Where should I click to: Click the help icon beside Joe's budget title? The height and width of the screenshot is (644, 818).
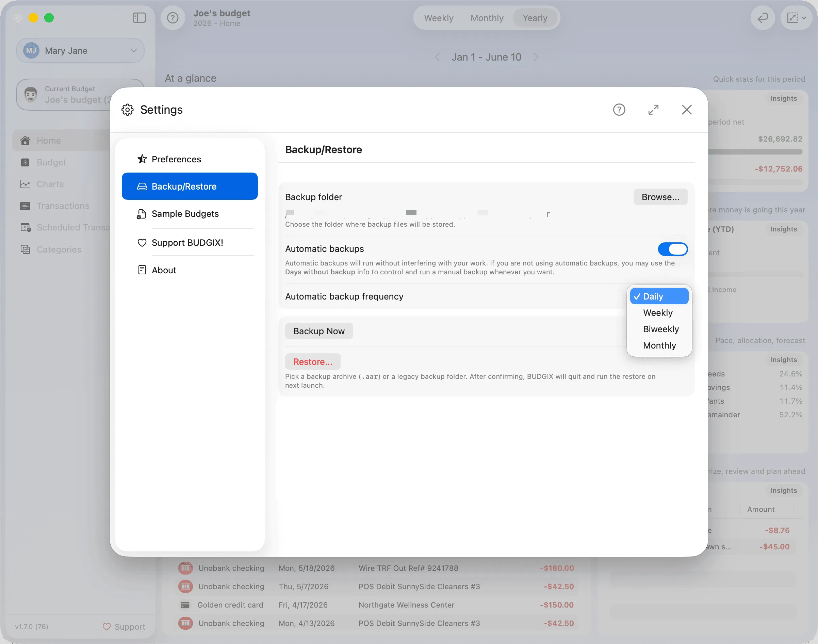(x=173, y=18)
